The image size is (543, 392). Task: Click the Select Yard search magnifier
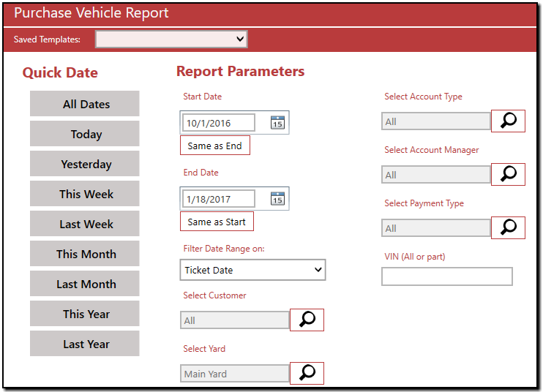[307, 373]
